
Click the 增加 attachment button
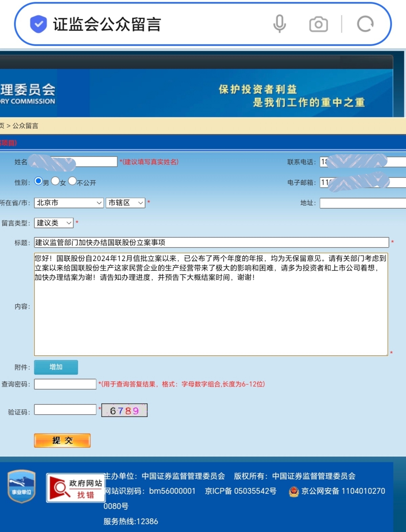[56, 367]
